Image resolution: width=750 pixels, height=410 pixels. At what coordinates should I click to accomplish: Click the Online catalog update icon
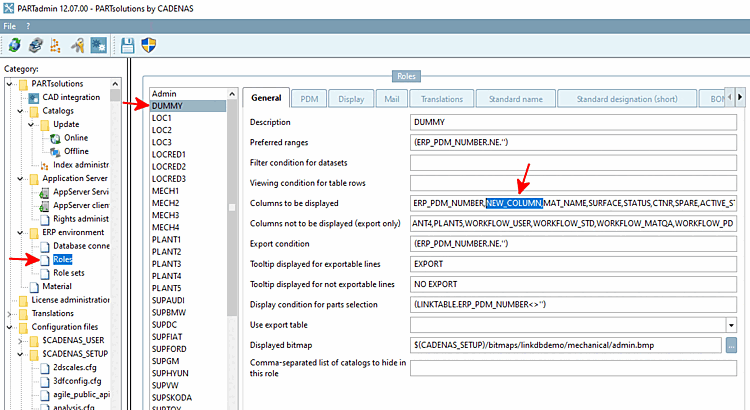point(55,138)
